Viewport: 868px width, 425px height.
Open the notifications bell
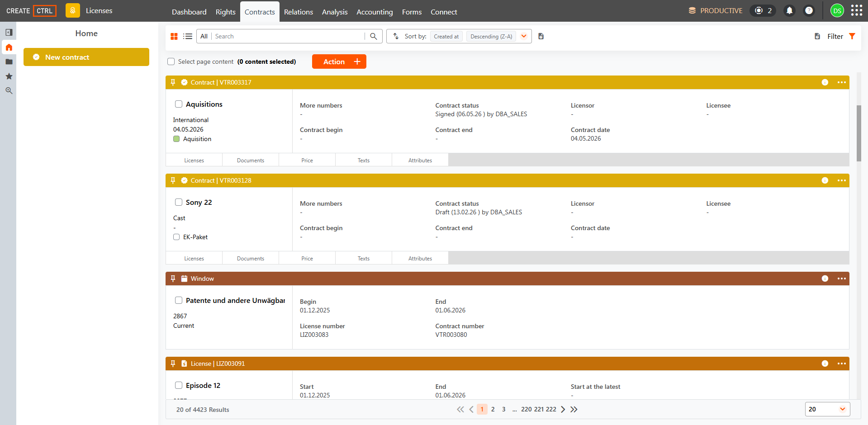click(x=789, y=10)
